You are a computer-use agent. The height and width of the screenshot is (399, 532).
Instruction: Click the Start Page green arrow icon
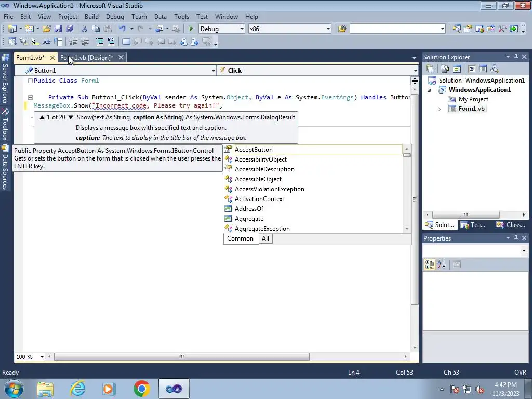tap(514, 29)
